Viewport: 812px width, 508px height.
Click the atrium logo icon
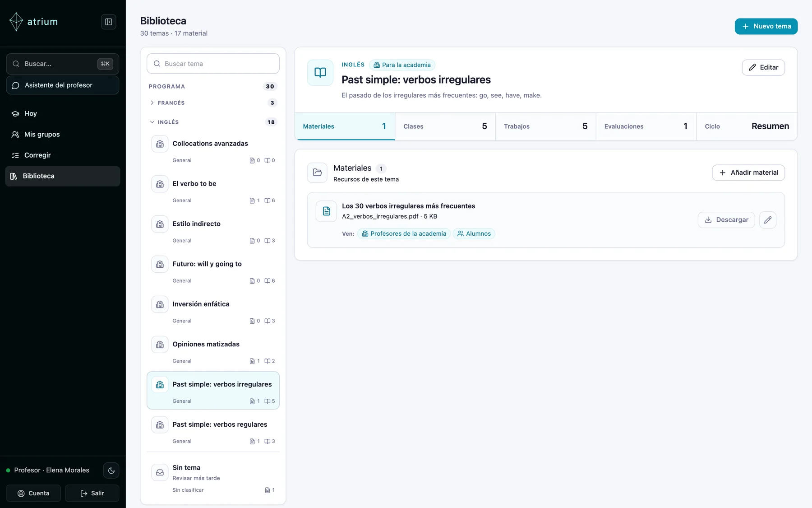(16, 22)
